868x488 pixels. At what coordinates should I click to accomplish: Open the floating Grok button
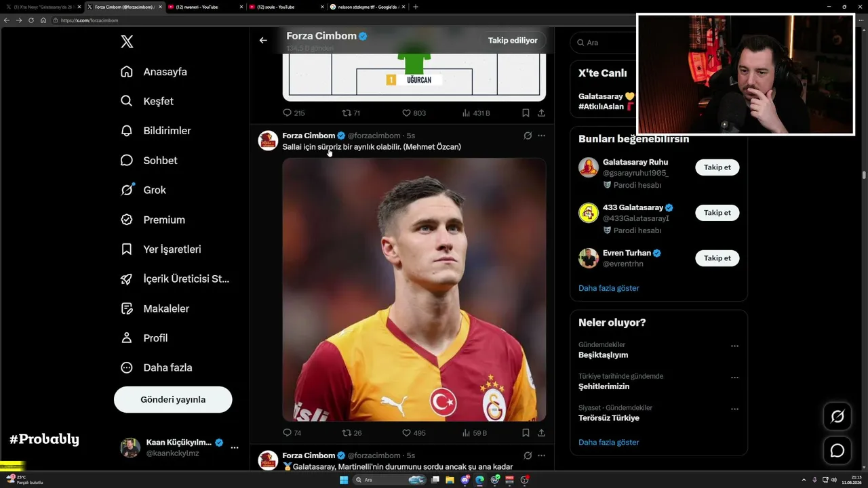click(x=837, y=416)
